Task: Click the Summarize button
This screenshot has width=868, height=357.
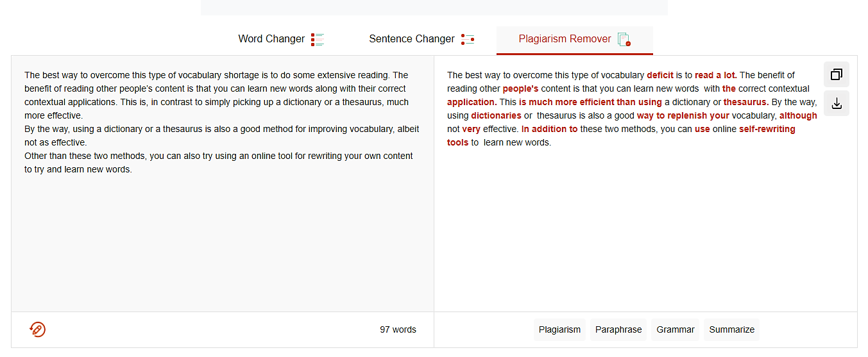Action: point(731,329)
